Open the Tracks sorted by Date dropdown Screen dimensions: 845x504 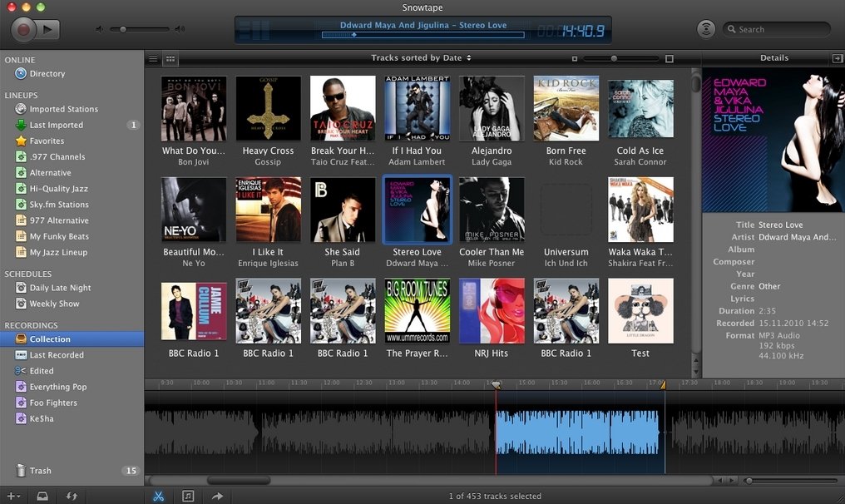421,57
